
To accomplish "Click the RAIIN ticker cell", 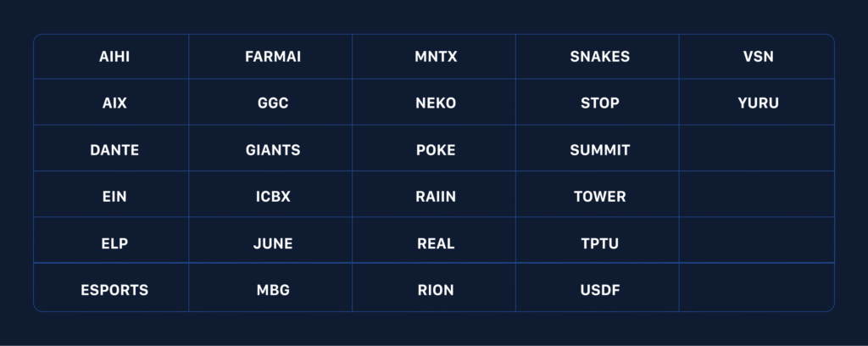I will point(436,197).
